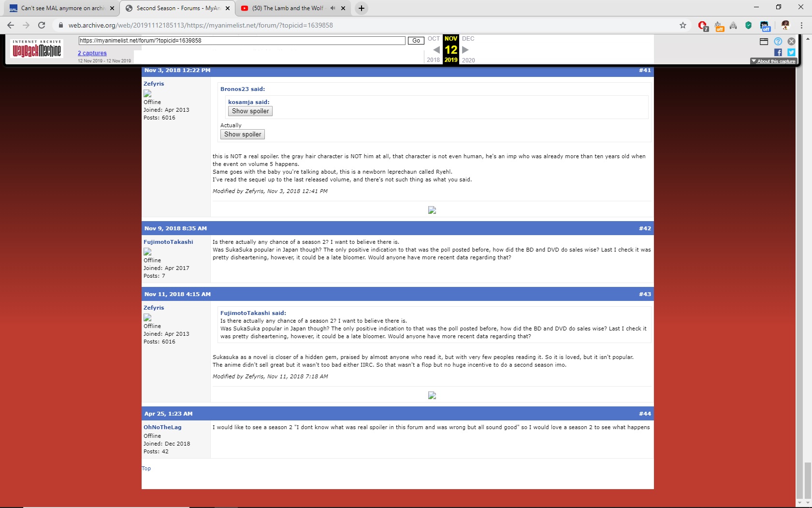
Task: Click Zefyris avatar image in post #41
Action: [147, 93]
